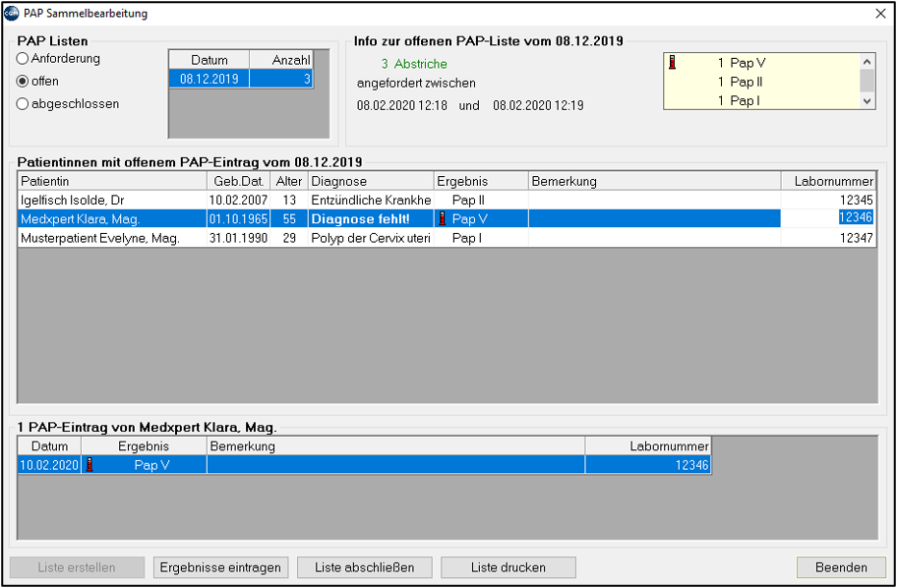Select patient Medxpert Klara, Mag.
897x588 pixels.
pyautogui.click(x=112, y=219)
